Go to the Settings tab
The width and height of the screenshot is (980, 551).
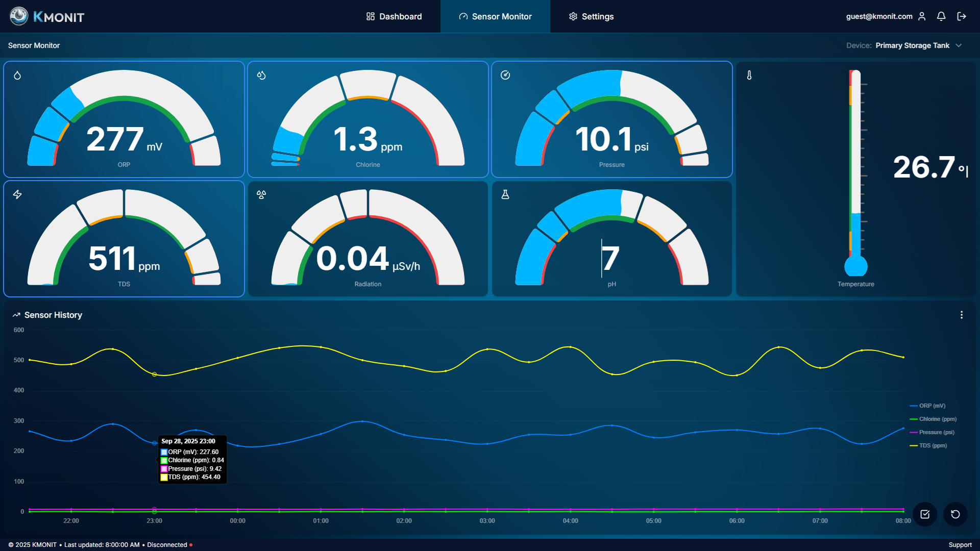[591, 16]
